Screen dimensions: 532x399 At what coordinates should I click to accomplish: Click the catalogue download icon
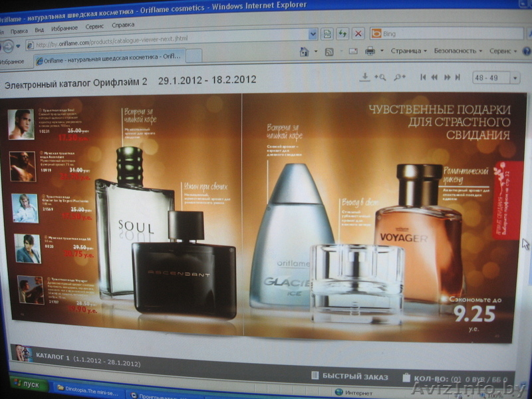tap(364, 77)
